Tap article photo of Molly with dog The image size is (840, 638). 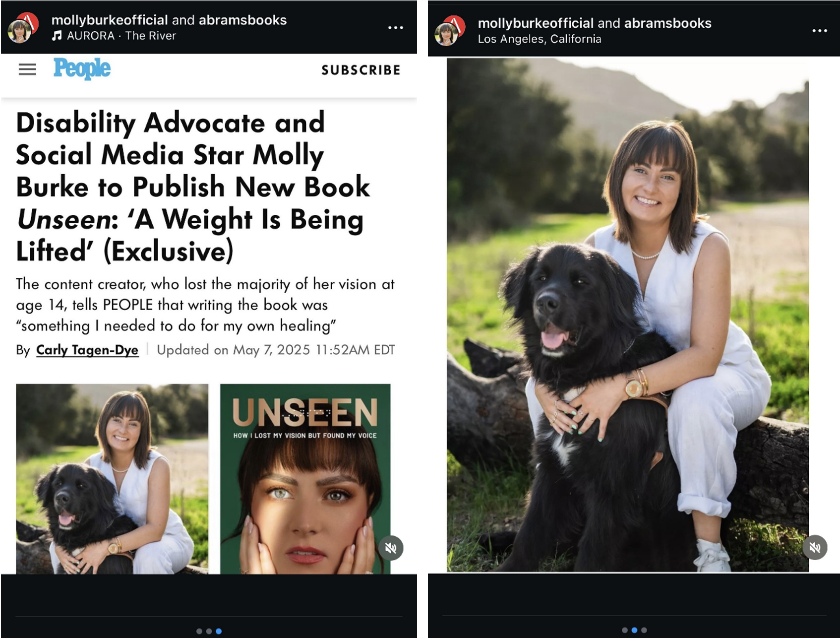point(112,479)
